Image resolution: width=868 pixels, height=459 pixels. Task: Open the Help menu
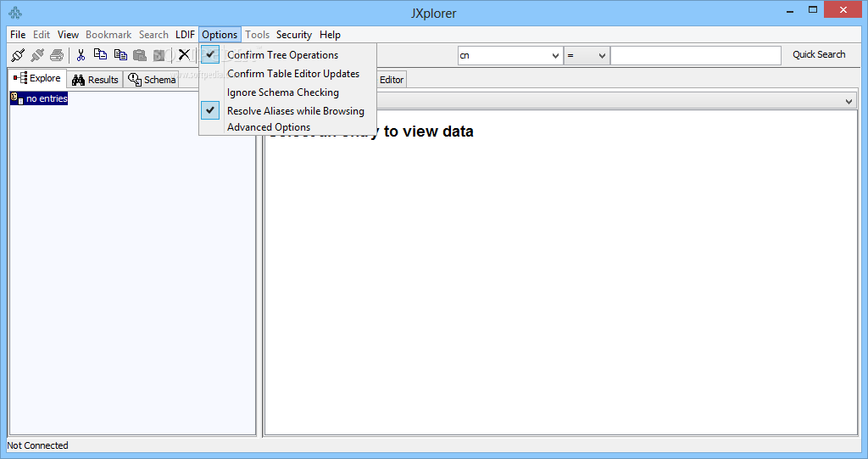330,35
